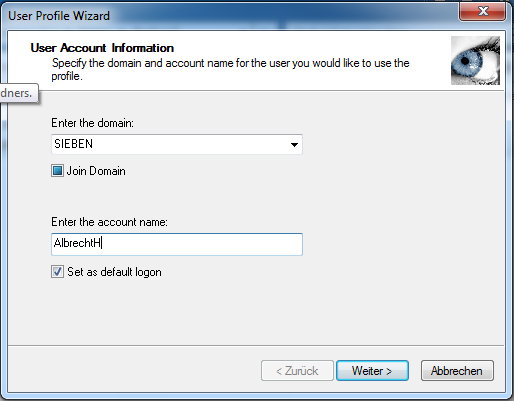Uncheck the Set as default logon box
514x401 pixels.
pos(57,272)
